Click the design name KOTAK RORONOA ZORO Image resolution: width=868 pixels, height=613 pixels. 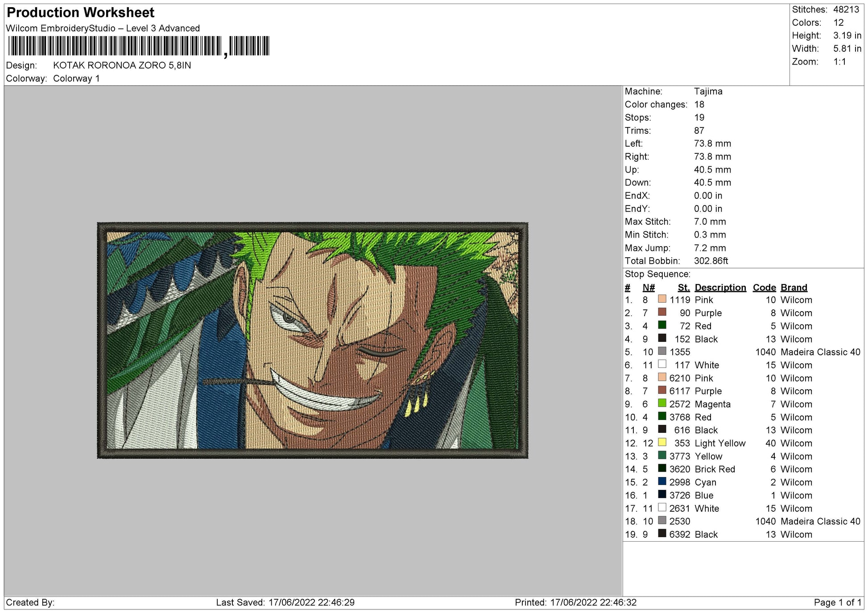point(120,65)
